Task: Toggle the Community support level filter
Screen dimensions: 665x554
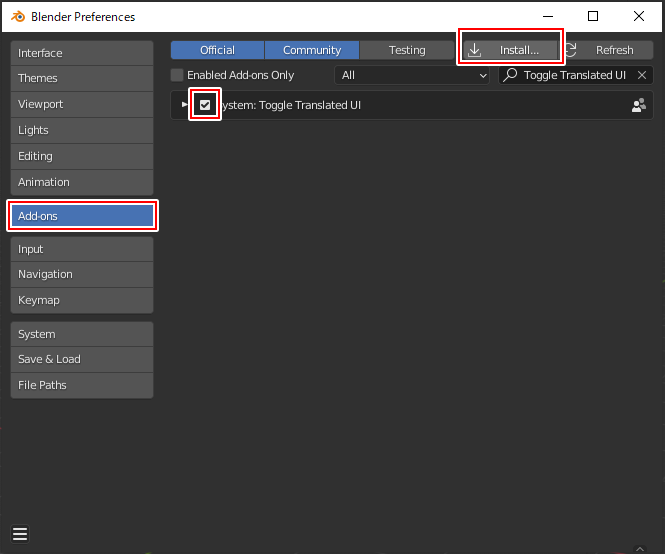Action: pyautogui.click(x=312, y=50)
